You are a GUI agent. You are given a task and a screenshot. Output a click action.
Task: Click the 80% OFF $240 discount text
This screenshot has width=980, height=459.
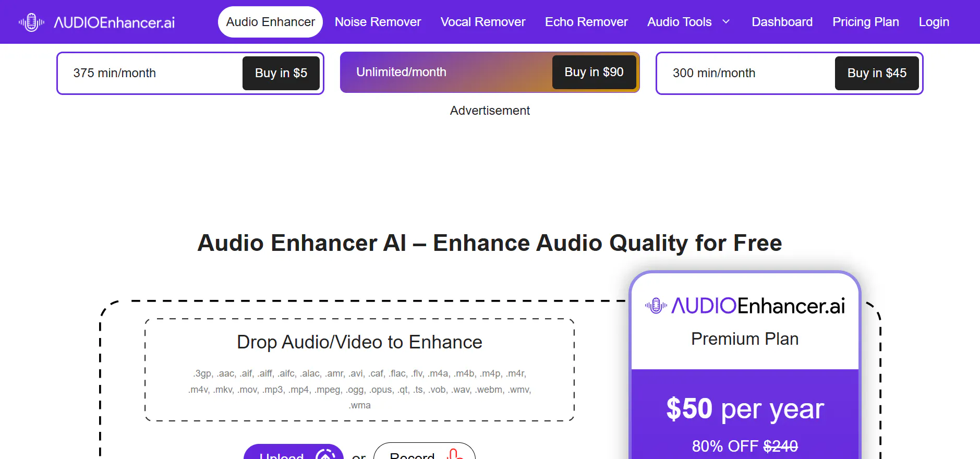pos(745,446)
